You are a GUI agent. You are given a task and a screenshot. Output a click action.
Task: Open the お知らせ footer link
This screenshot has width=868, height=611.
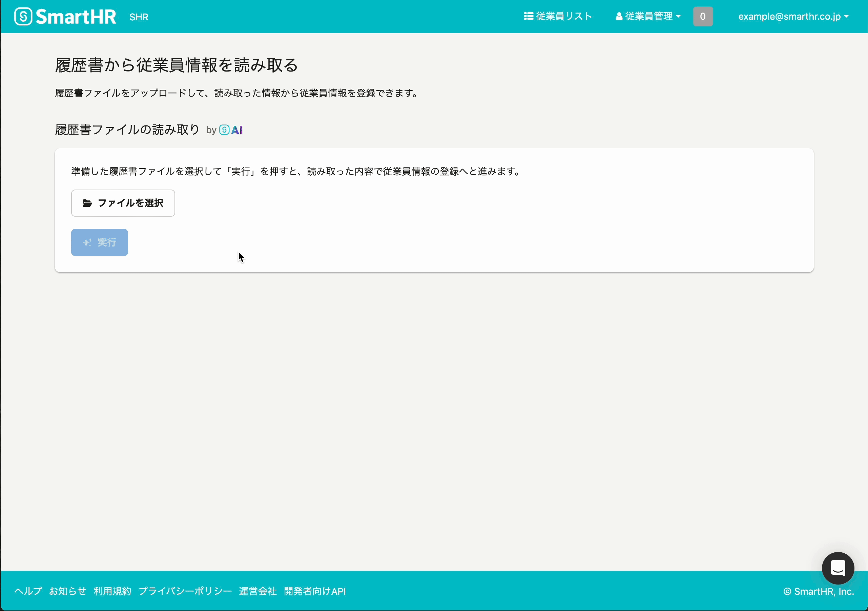[68, 591]
